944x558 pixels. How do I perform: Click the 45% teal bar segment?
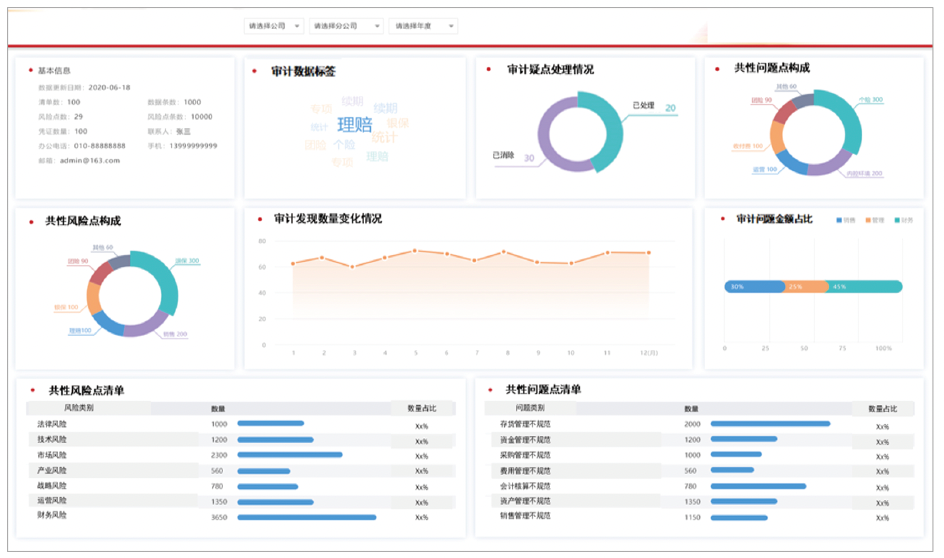[x=866, y=287]
